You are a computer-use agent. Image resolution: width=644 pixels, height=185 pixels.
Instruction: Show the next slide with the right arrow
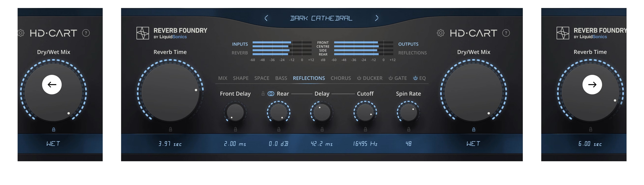click(592, 84)
